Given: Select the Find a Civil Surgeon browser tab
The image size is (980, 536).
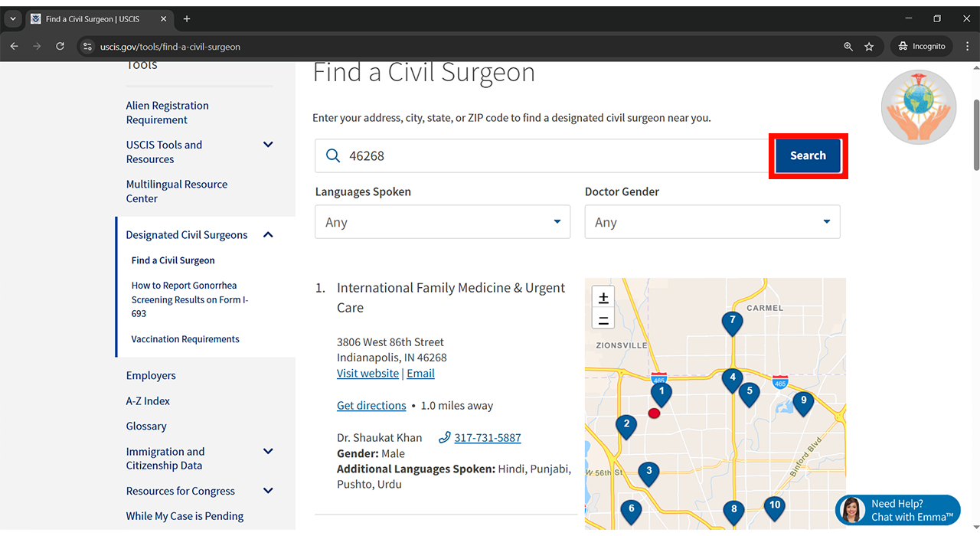Looking at the screenshot, I should click(x=99, y=19).
